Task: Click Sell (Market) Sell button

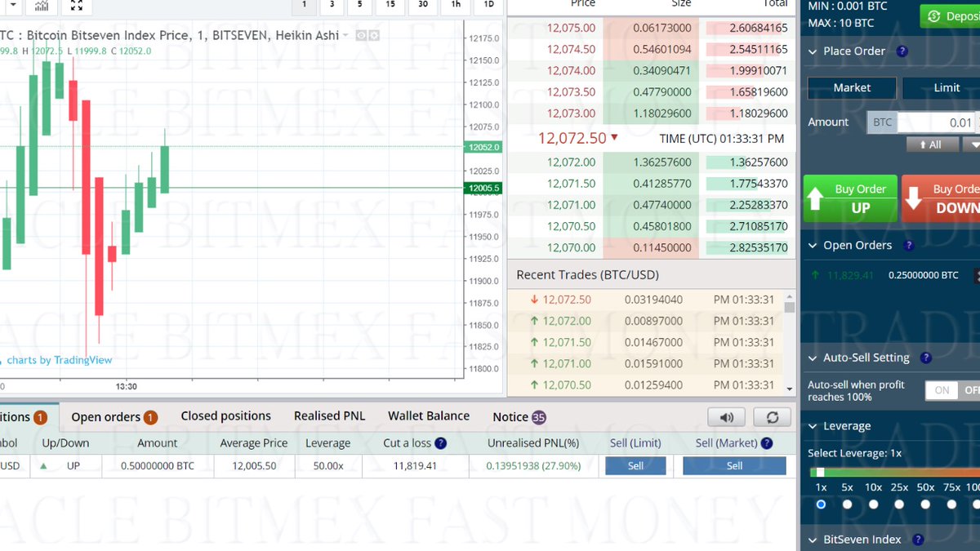Action: 734,465
